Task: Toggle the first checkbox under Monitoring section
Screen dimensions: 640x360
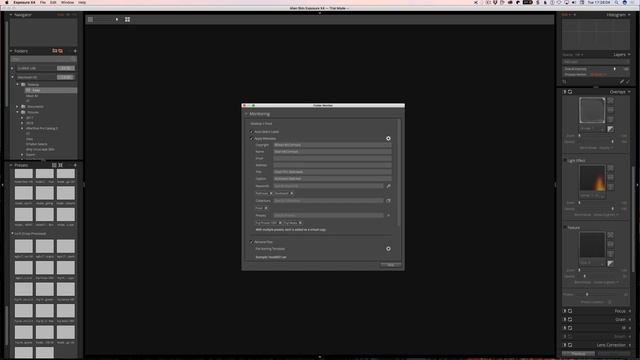Action: tap(251, 132)
